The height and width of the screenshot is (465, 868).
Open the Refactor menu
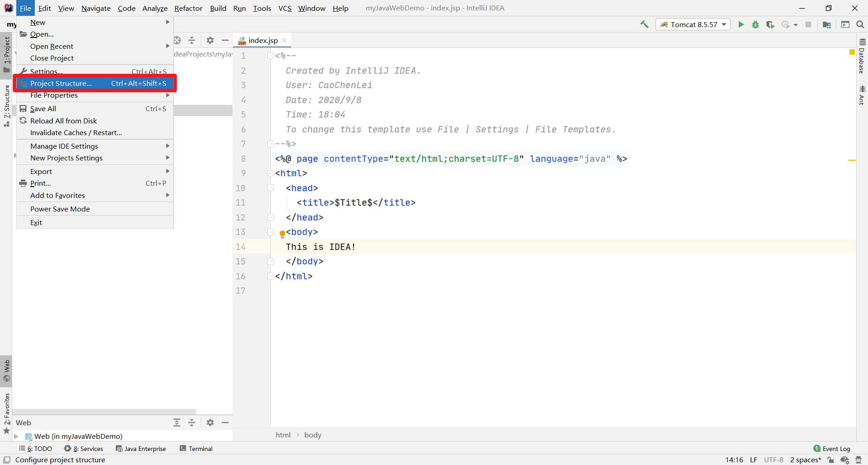pyautogui.click(x=189, y=8)
